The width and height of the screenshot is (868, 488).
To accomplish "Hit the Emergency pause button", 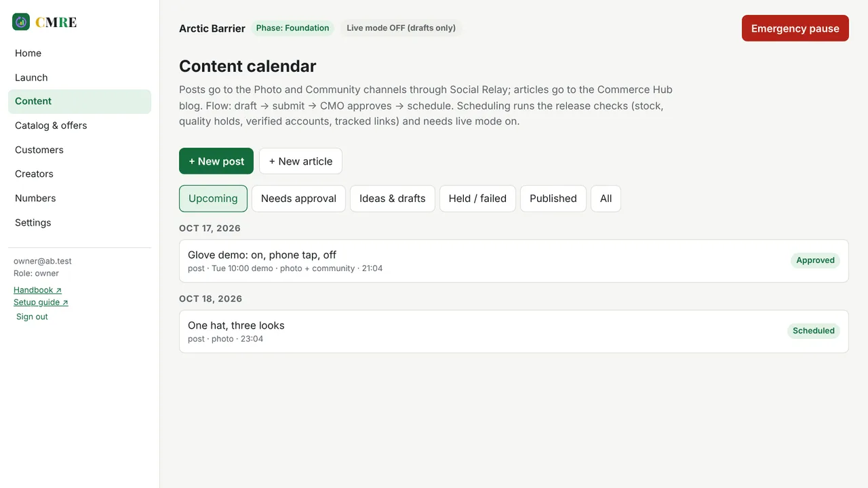I will pyautogui.click(x=795, y=28).
